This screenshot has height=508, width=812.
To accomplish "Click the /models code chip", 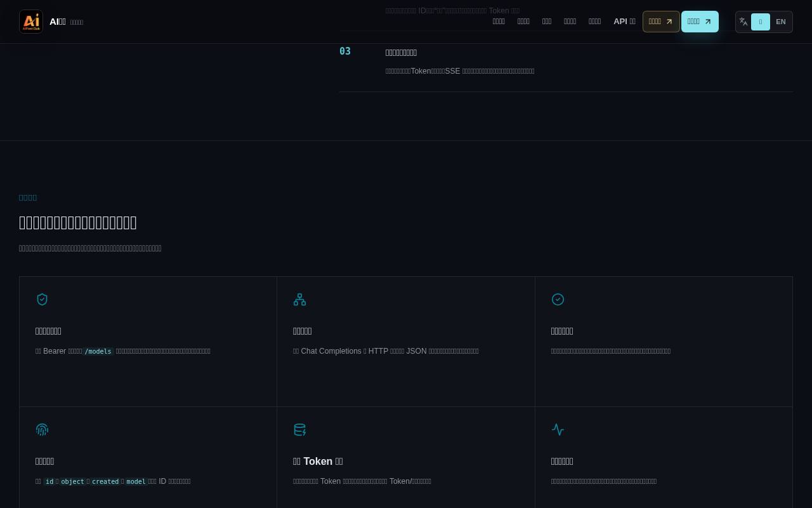I will [x=98, y=351].
